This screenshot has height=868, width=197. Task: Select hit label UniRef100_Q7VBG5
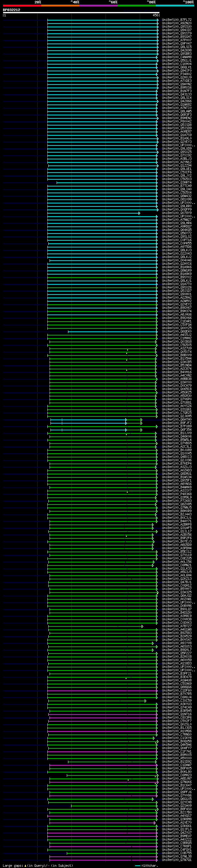click(x=177, y=443)
